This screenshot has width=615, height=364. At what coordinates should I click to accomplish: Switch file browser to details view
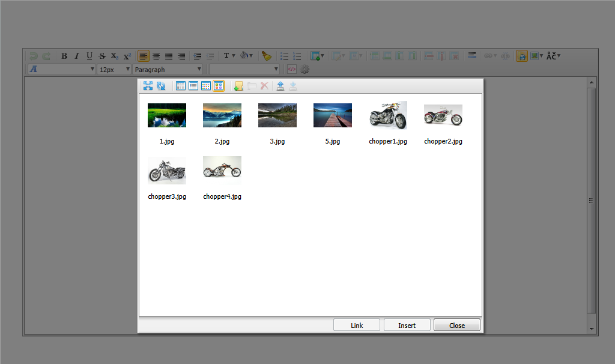click(180, 86)
